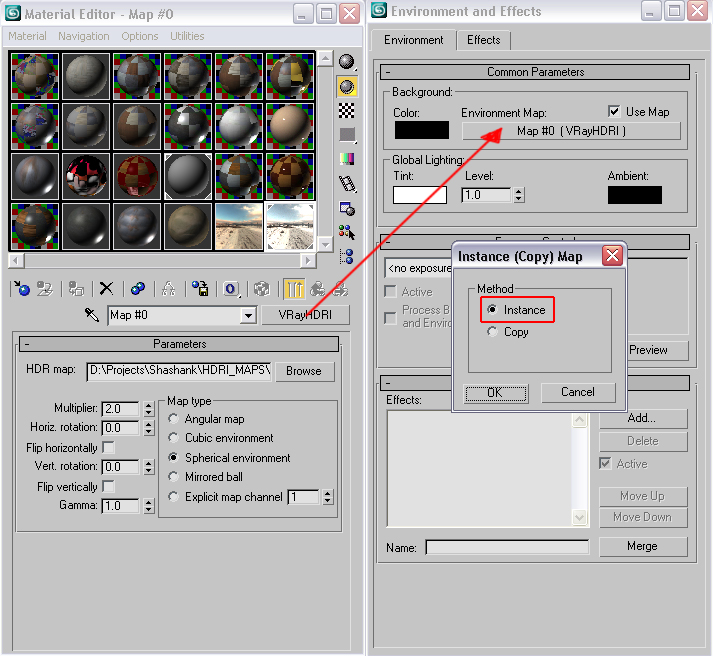Uncheck the Use Map checkbox

[x=614, y=112]
